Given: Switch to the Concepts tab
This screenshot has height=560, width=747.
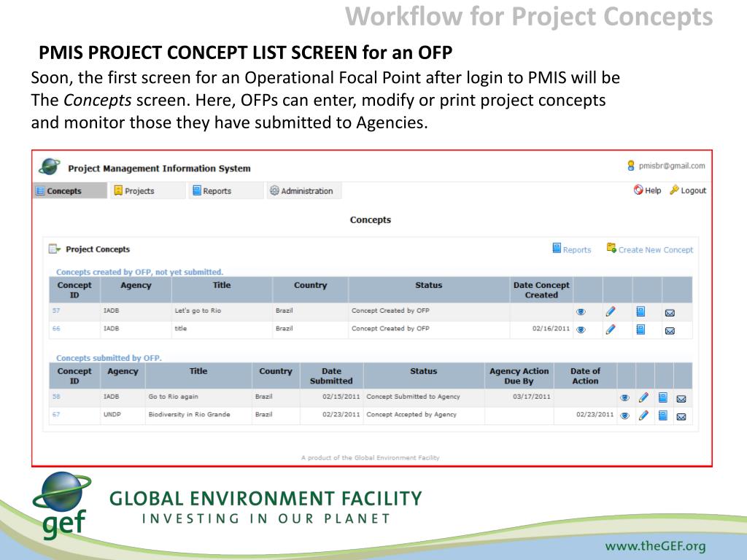Looking at the screenshot, I should point(70,191).
